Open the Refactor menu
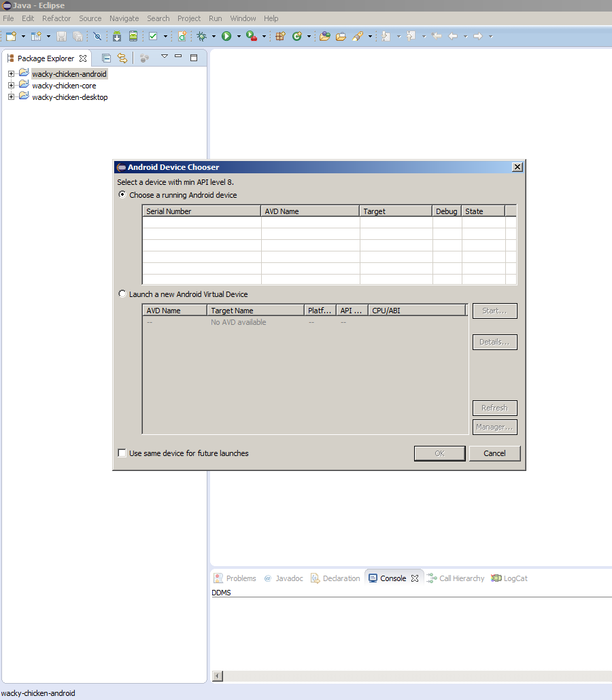 coord(56,18)
